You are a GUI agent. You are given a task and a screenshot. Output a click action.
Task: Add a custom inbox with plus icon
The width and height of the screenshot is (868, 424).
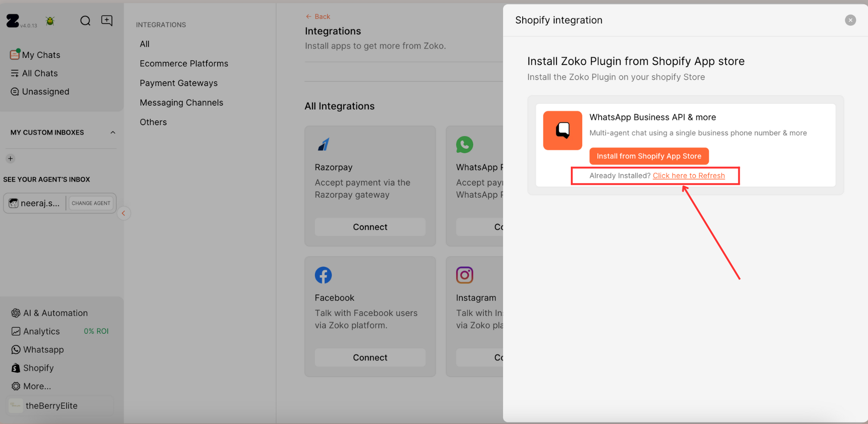(x=10, y=158)
